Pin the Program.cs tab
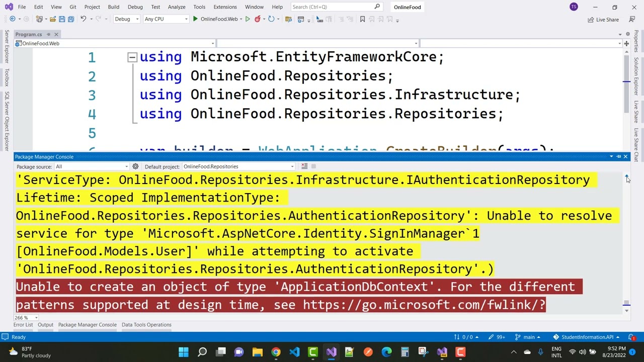Screen dimensions: 644x362 pyautogui.click(x=48, y=34)
